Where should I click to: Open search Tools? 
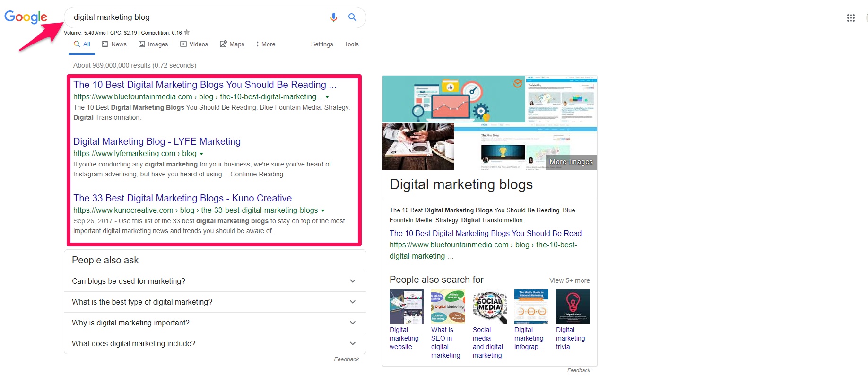352,44
